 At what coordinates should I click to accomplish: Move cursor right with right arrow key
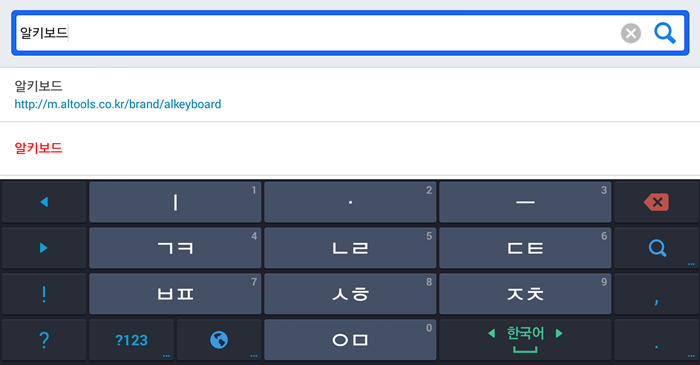coord(44,248)
